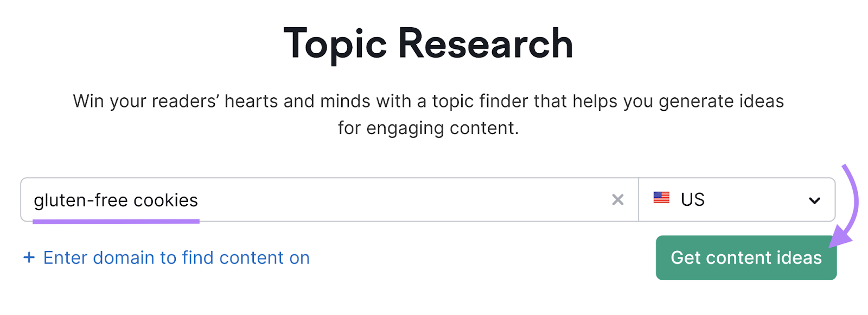This screenshot has height=315, width=868.
Task: Click the Topic Research heading
Action: pos(429,42)
